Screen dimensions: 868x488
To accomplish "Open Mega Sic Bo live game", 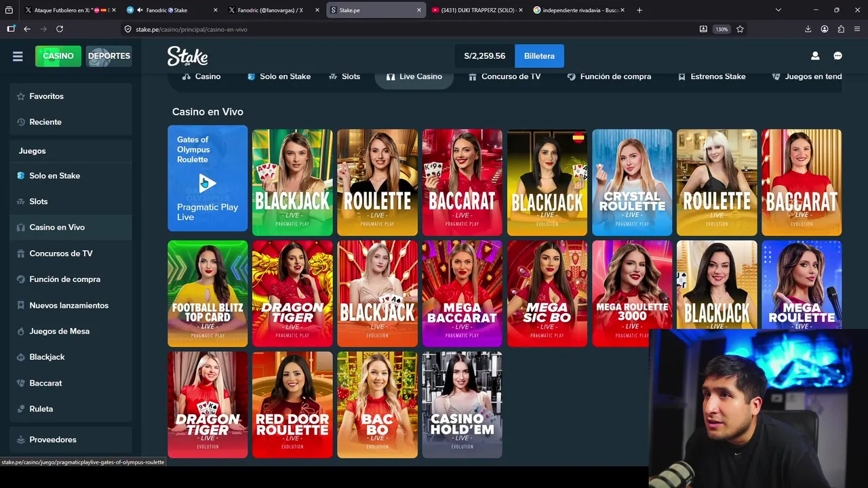I will pos(547,293).
